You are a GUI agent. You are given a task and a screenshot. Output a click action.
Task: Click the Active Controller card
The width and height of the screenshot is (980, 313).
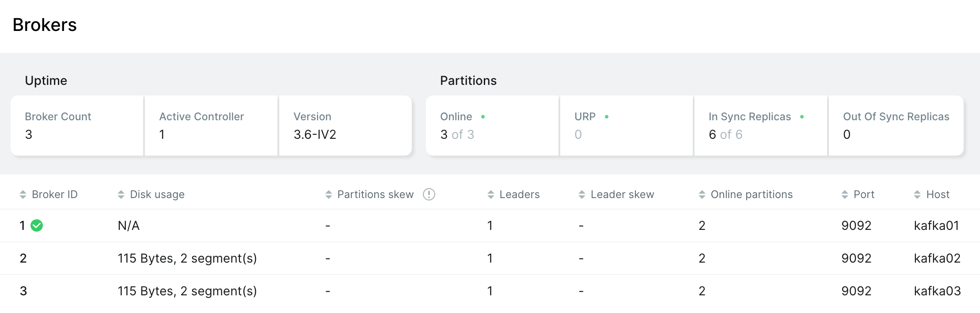pos(211,126)
